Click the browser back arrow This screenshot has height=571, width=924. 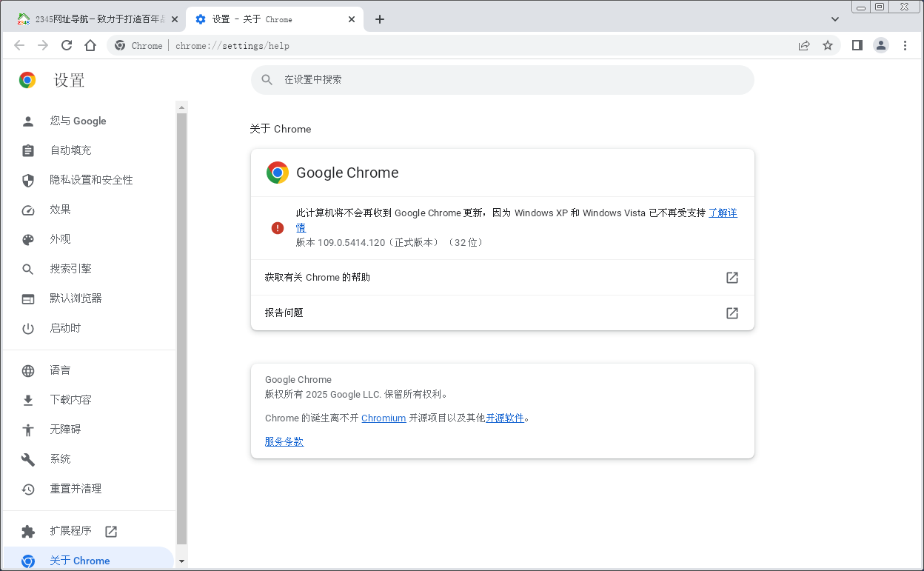[x=19, y=45]
